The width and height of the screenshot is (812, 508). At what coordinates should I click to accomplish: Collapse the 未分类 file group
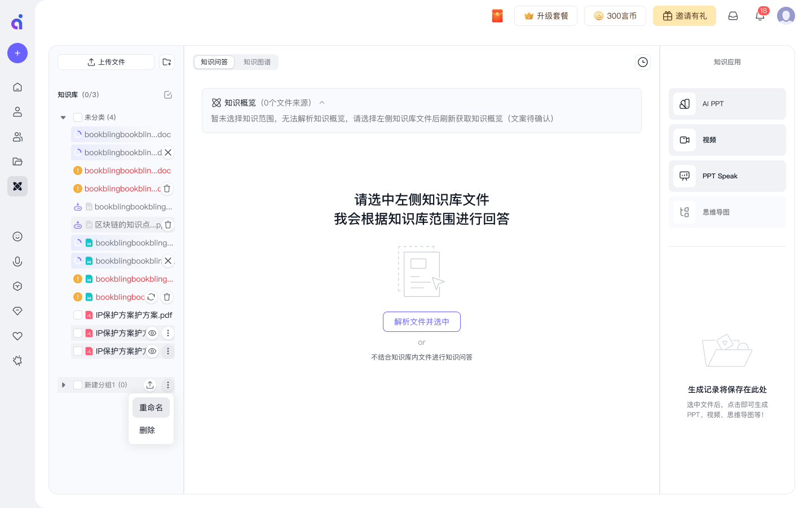pos(63,117)
